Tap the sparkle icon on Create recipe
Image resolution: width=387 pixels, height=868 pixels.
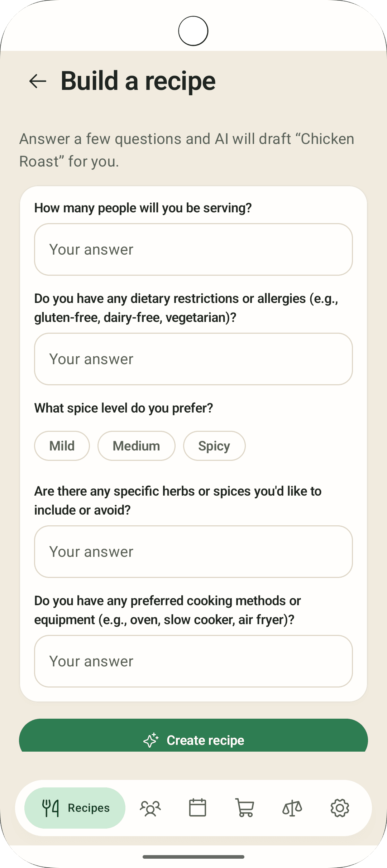coord(151,740)
